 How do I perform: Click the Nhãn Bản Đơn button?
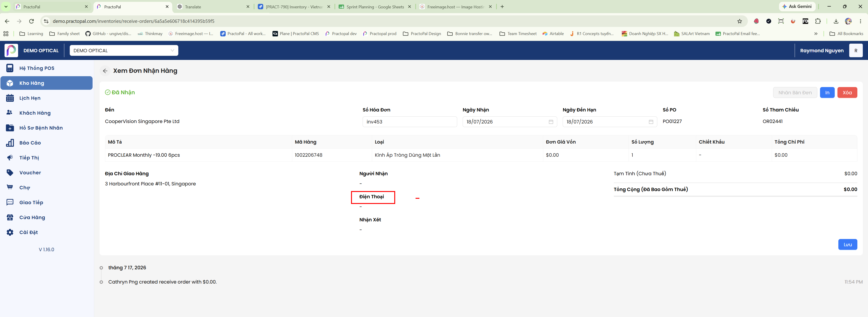click(x=795, y=92)
